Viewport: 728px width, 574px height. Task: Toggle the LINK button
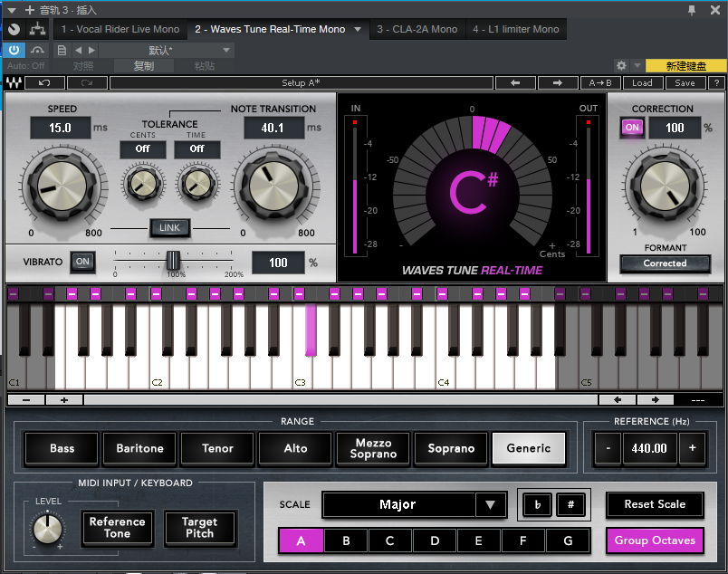coord(169,228)
